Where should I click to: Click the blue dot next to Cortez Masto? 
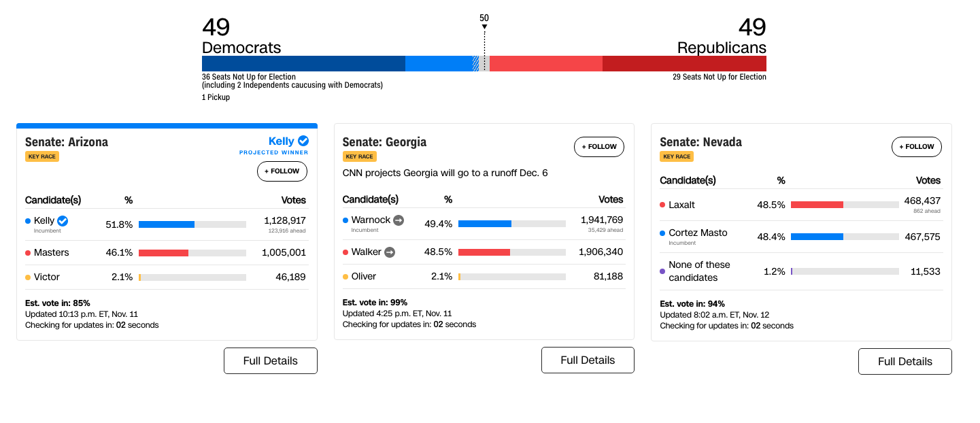[x=662, y=233]
